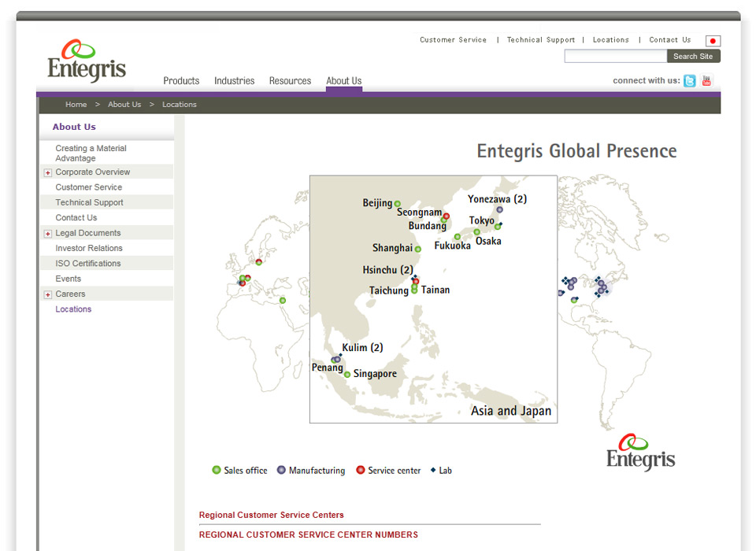Expand the Careers section
Viewport: 756px width, 551px height.
[48, 294]
